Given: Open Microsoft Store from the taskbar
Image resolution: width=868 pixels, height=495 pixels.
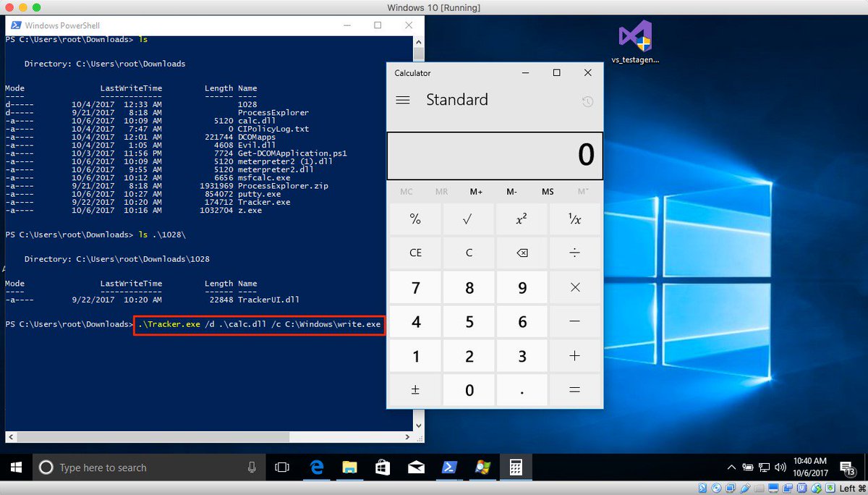Looking at the screenshot, I should pyautogui.click(x=383, y=467).
